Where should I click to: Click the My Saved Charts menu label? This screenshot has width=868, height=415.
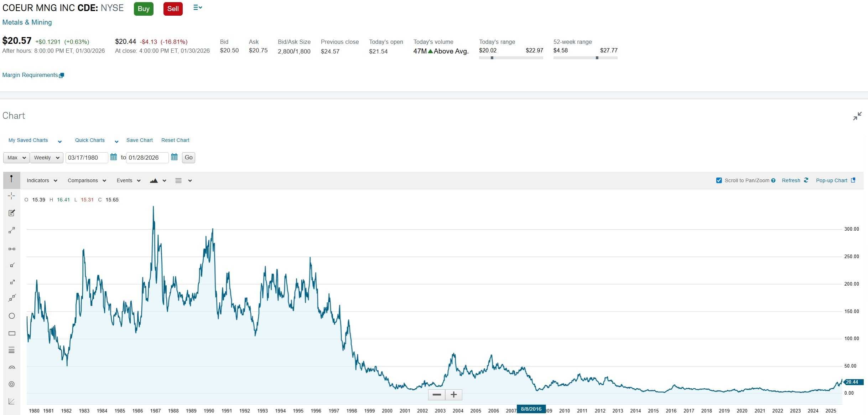click(x=28, y=140)
